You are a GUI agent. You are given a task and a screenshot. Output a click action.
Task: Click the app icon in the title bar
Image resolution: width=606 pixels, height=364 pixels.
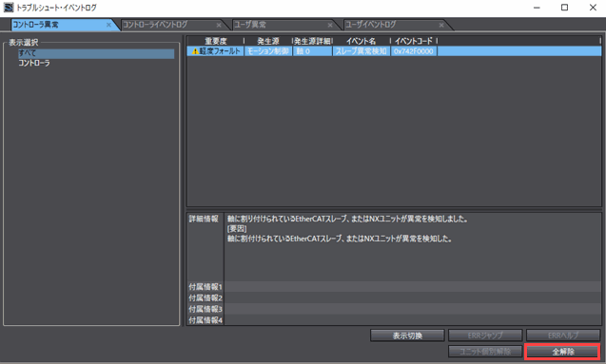[x=9, y=8]
